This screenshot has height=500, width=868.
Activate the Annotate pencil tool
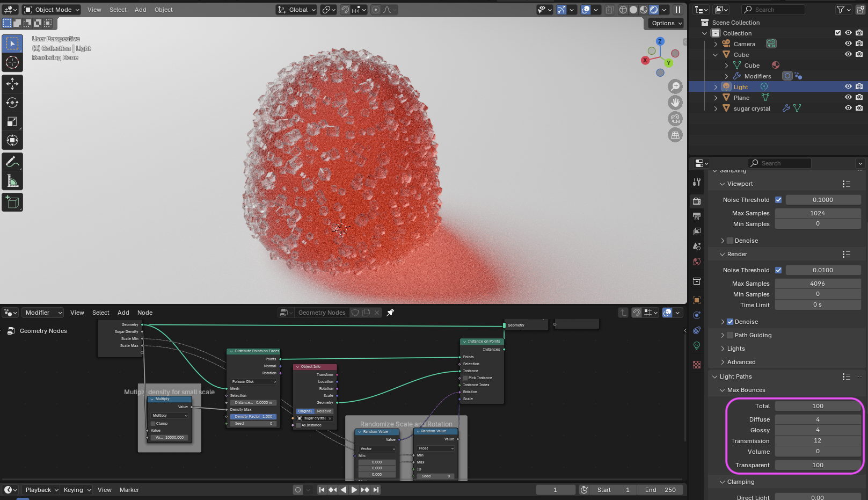pos(12,162)
